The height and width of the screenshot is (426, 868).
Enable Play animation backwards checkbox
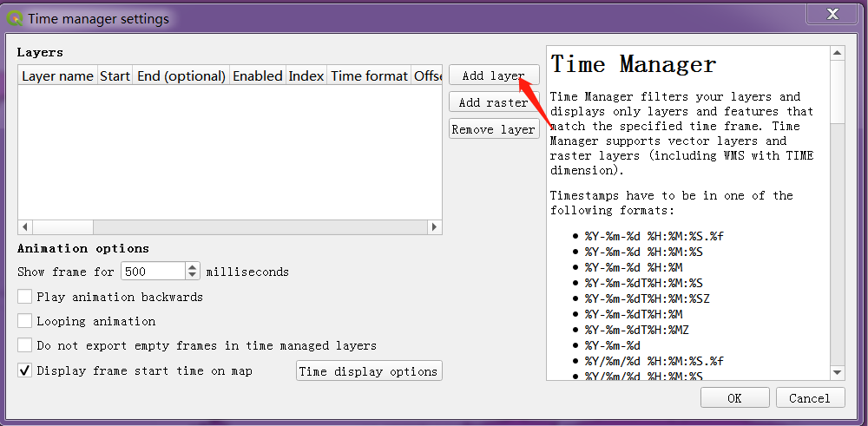click(25, 297)
